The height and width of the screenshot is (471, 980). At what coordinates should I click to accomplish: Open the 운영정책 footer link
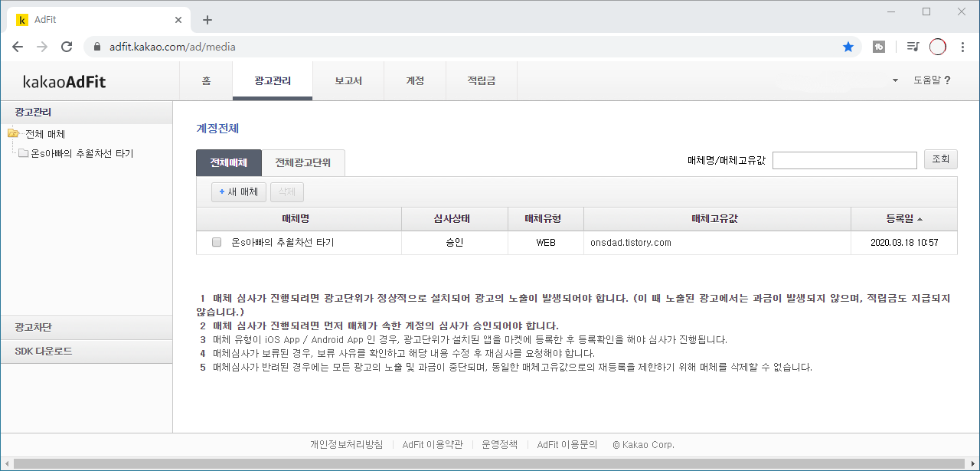point(500,444)
